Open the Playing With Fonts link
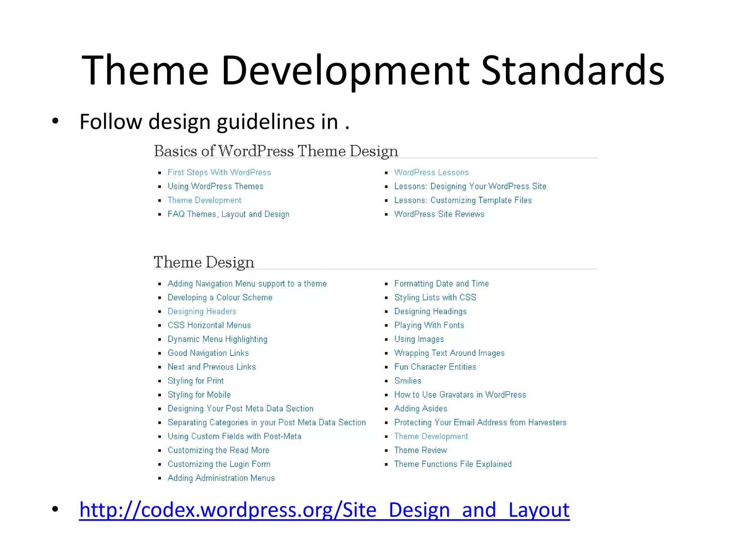 click(x=429, y=325)
